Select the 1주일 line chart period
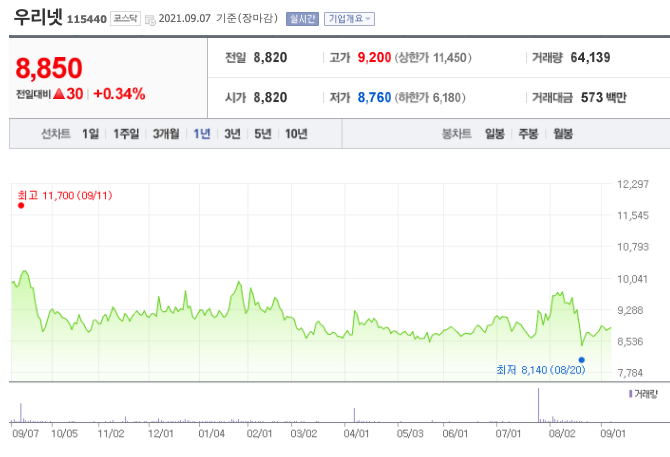670x457 pixels. 126,134
